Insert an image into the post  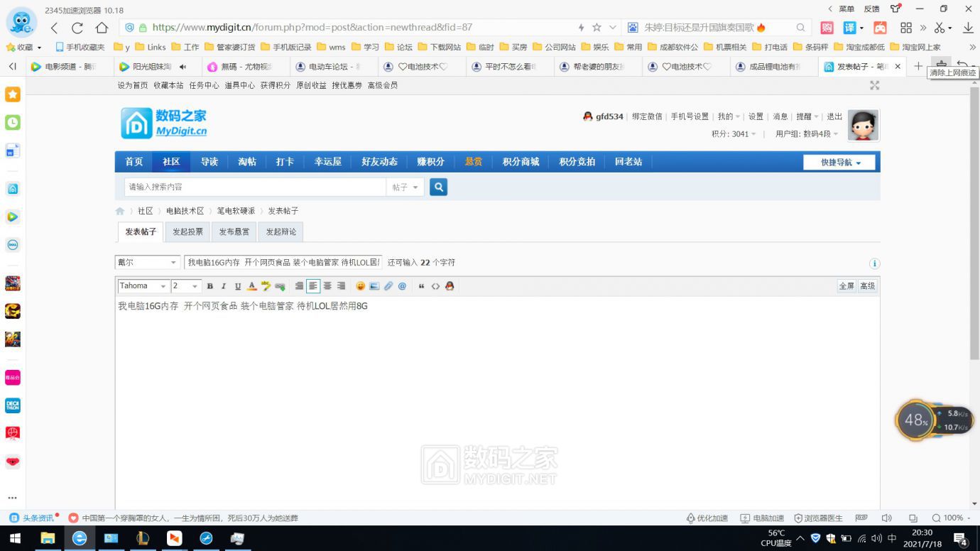point(374,286)
